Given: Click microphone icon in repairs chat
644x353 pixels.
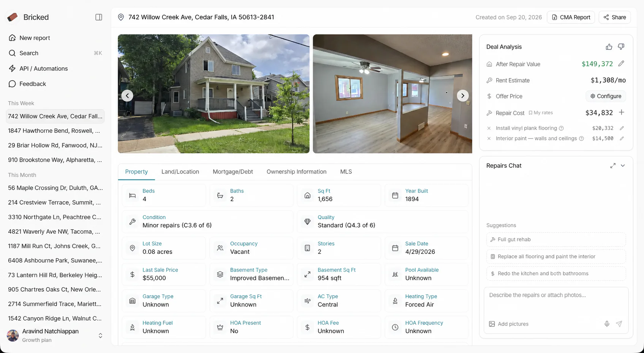Looking at the screenshot, I should [607, 324].
